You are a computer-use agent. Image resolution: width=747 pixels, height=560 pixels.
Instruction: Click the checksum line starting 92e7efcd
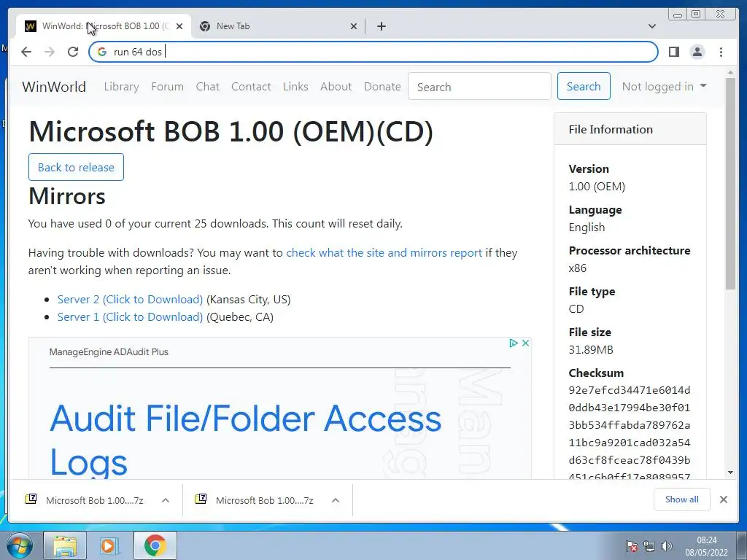point(630,391)
